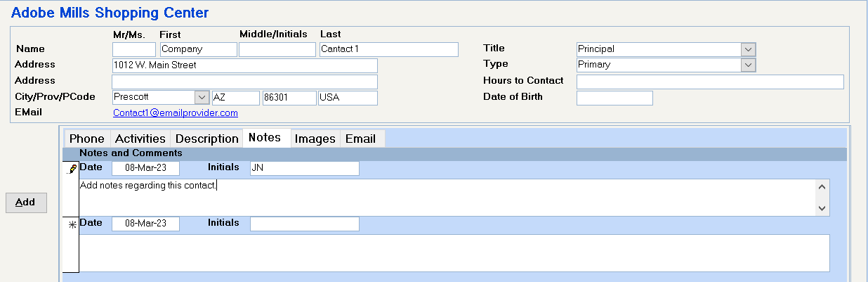Switch to the Phone tab

coord(86,139)
